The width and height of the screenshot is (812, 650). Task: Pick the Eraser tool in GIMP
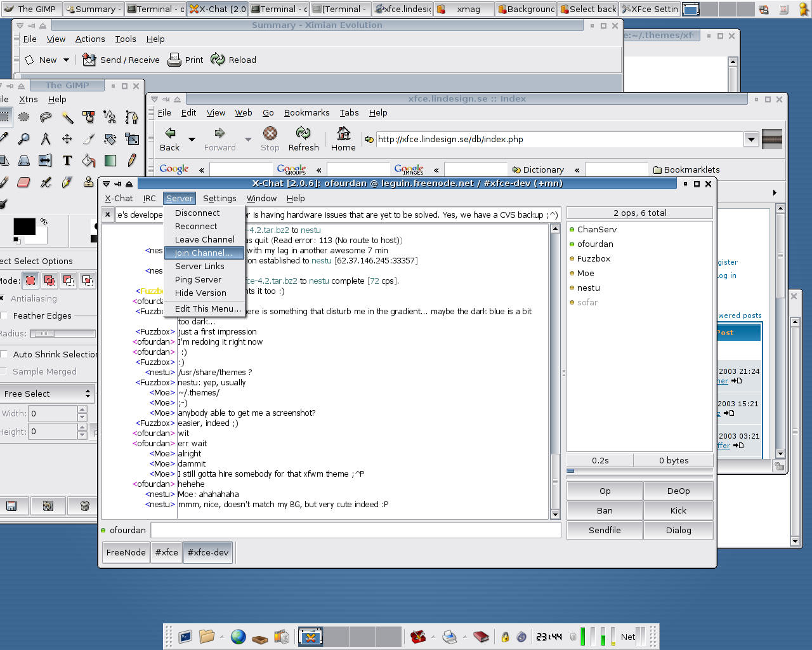(24, 182)
